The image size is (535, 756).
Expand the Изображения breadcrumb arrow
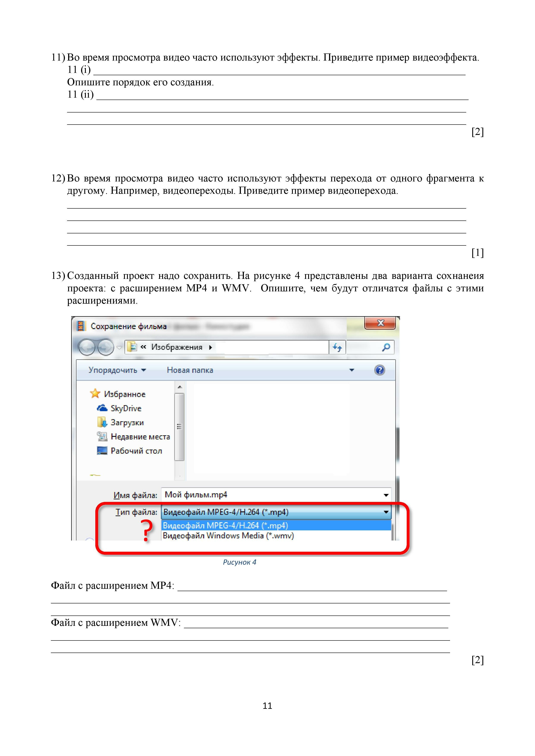(x=210, y=347)
